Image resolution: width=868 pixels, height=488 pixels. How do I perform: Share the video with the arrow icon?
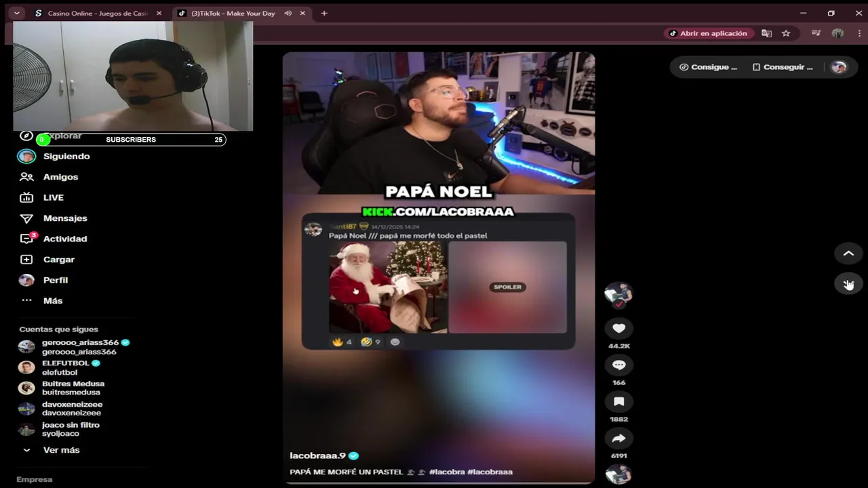[x=618, y=439]
